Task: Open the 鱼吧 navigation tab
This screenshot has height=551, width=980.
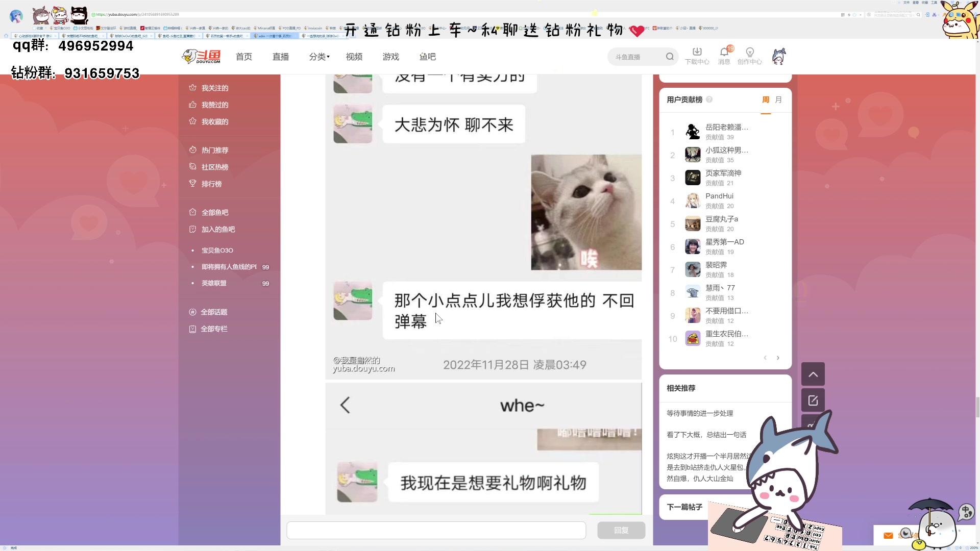Action: pyautogui.click(x=428, y=57)
